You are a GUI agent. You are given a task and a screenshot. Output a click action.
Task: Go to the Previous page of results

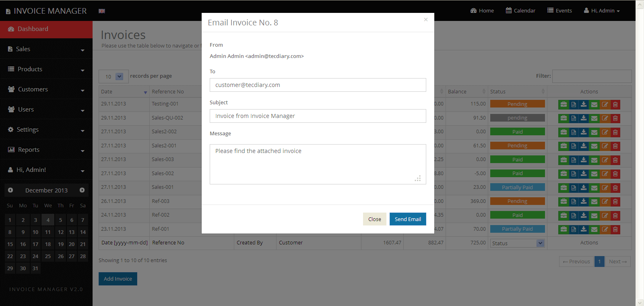pyautogui.click(x=576, y=262)
